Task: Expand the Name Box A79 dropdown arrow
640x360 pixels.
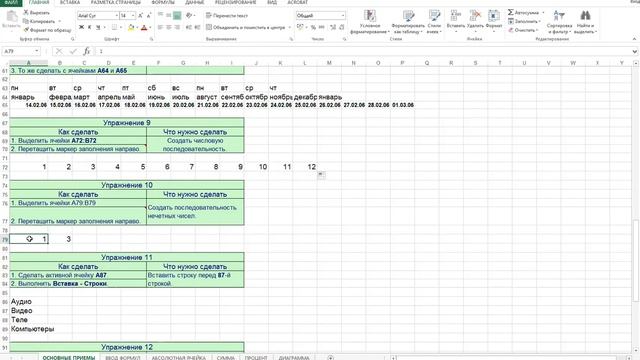Action: point(37,51)
